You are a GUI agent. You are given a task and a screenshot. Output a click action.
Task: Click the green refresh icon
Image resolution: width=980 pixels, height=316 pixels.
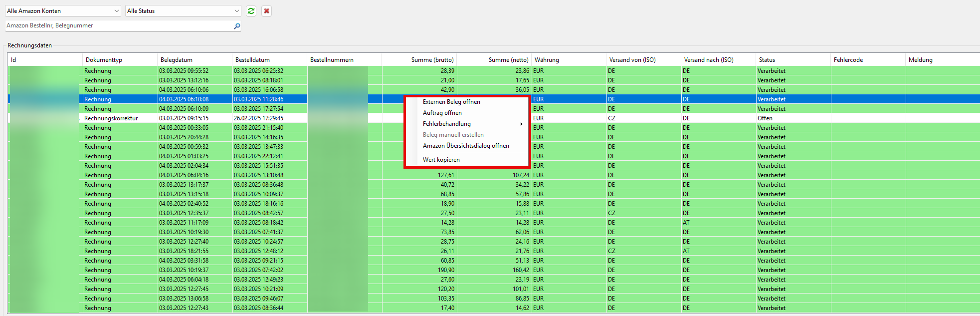coord(251,11)
